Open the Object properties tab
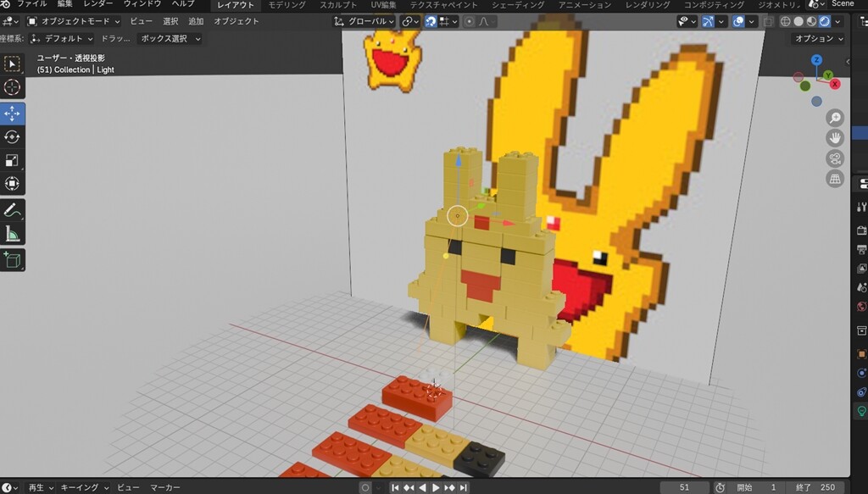Screen dimensions: 868x494 coord(861,354)
